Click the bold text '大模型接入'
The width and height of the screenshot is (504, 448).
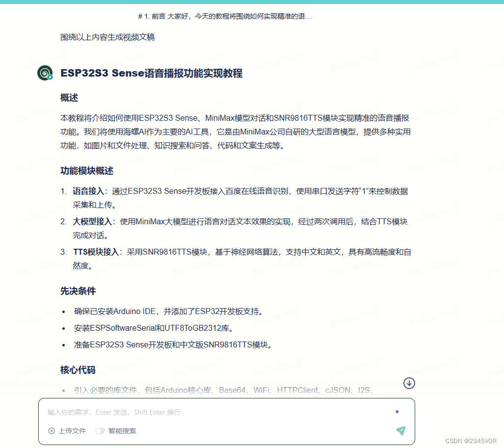click(92, 222)
